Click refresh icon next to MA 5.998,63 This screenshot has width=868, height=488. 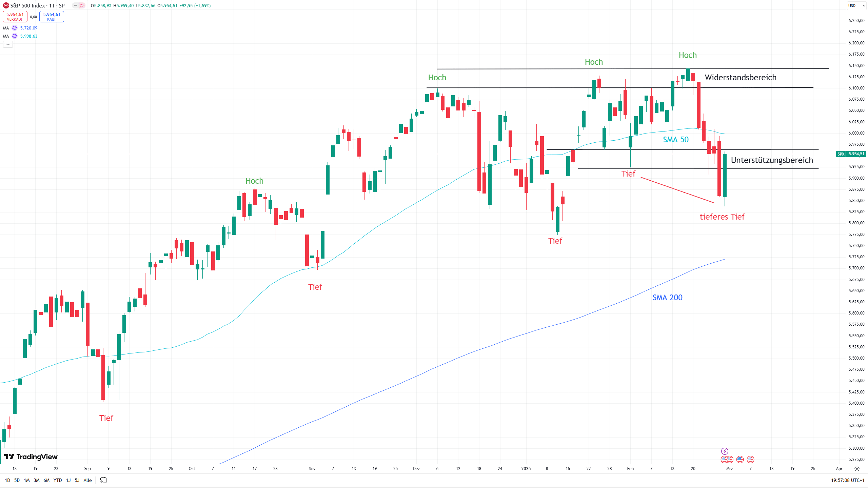(15, 36)
